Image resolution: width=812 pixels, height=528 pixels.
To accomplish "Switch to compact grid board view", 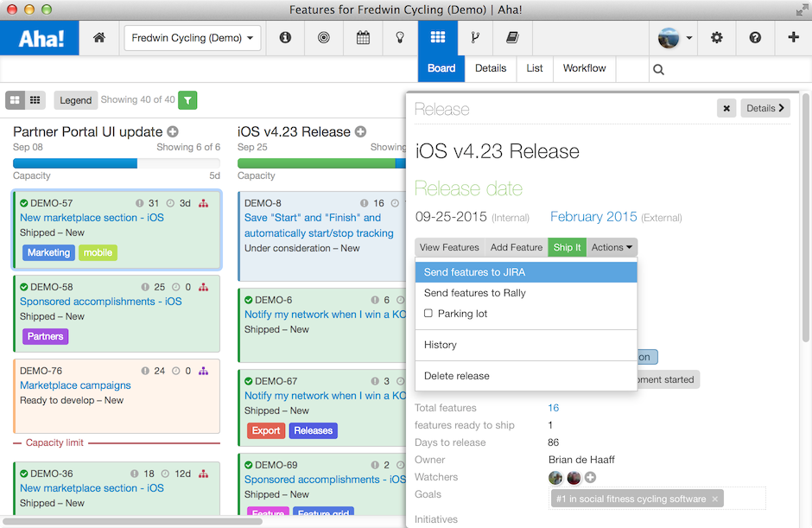I will point(35,100).
